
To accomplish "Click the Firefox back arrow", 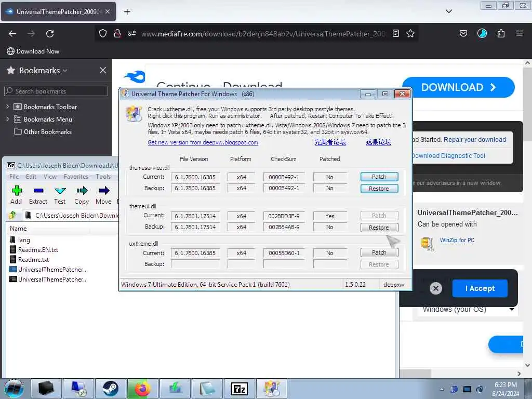I will [12, 34].
